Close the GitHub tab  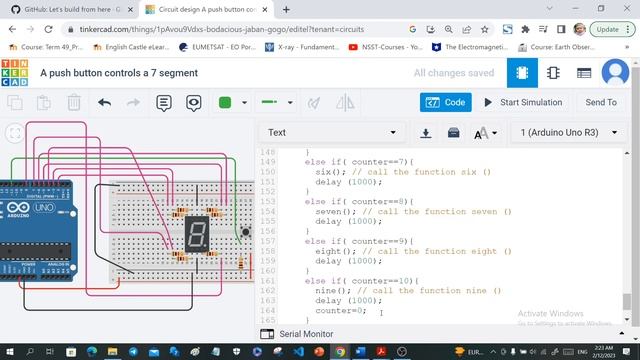point(130,9)
